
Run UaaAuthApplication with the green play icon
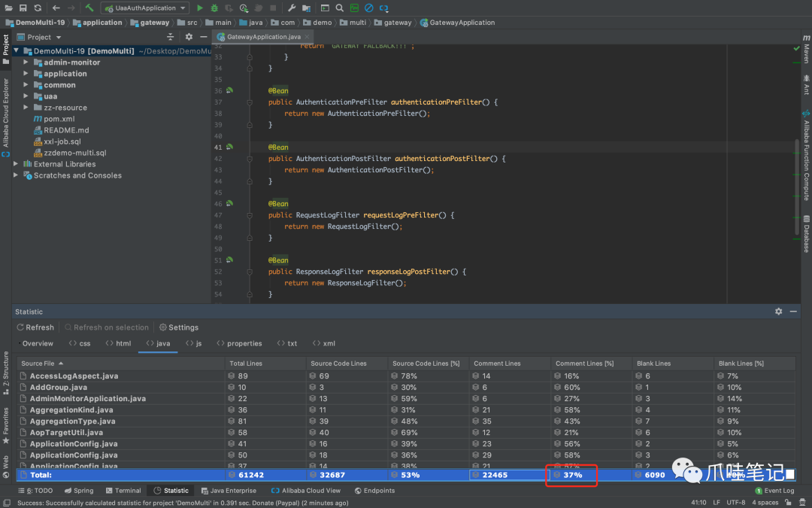coord(199,8)
